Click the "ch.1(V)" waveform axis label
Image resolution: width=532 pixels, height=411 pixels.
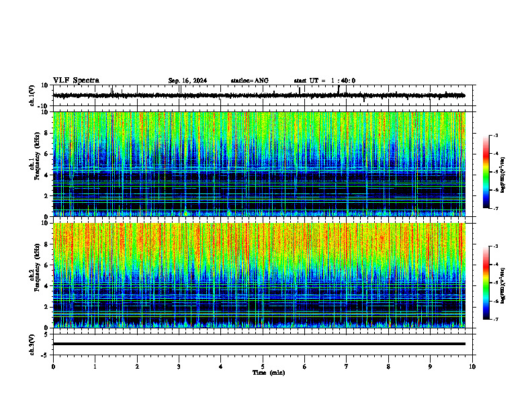pyautogui.click(x=32, y=95)
